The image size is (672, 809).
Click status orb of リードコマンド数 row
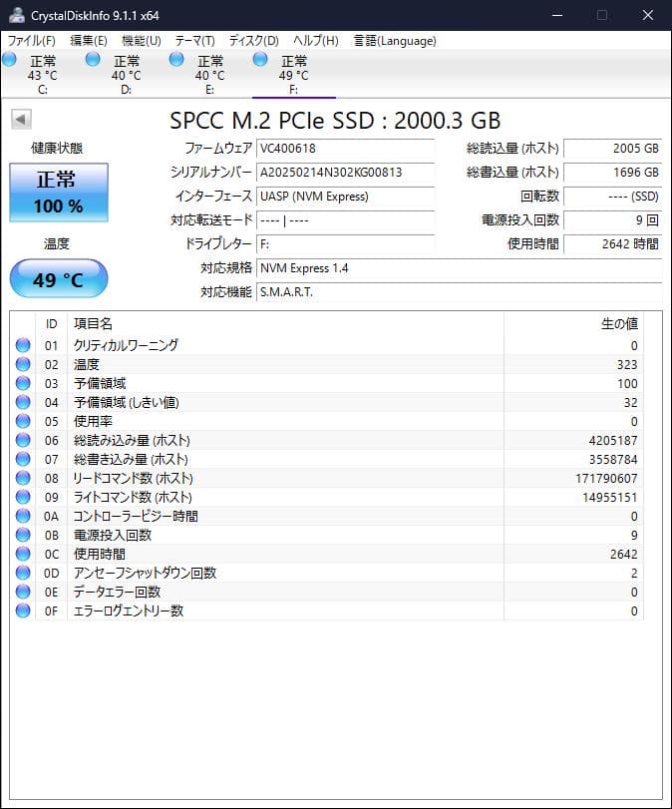coord(23,478)
